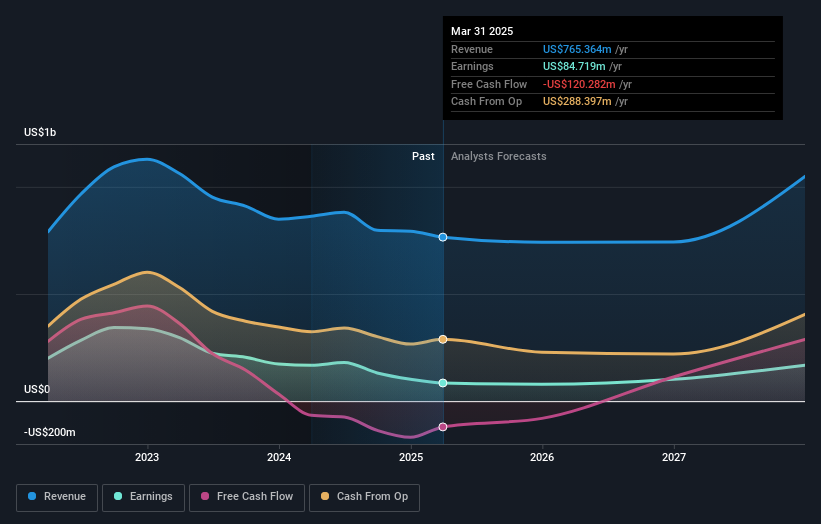Click the 'Free Cash Flow' row label in tooltip
The width and height of the screenshot is (821, 524).
(489, 84)
